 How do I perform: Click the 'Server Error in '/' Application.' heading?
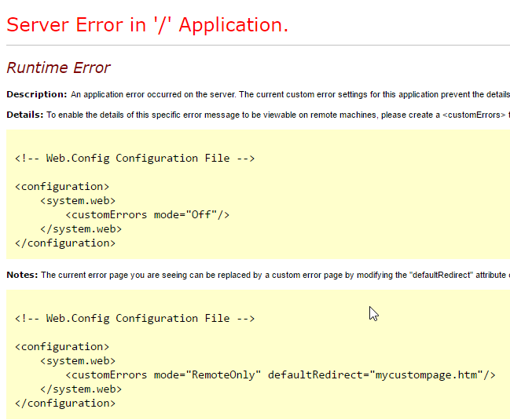[147, 24]
